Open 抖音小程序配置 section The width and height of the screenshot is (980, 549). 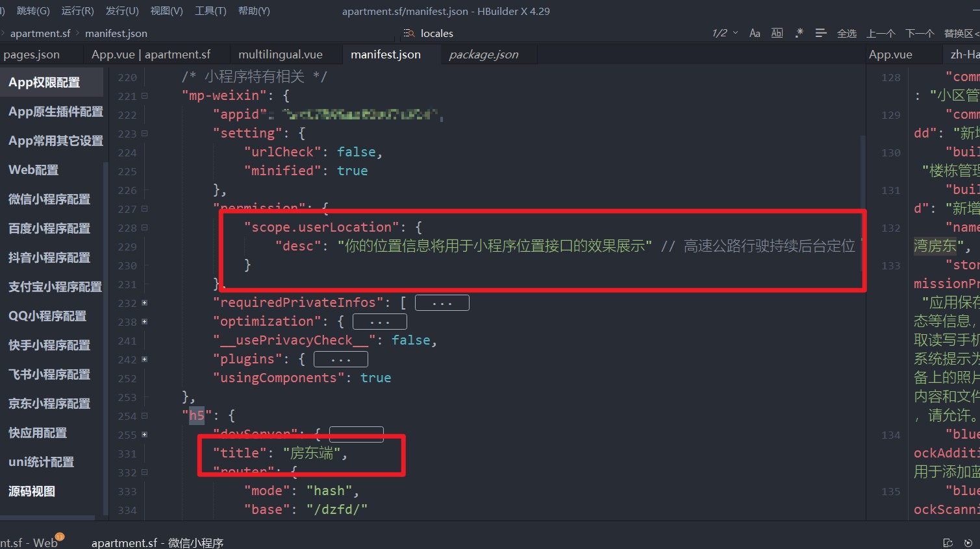(x=51, y=258)
